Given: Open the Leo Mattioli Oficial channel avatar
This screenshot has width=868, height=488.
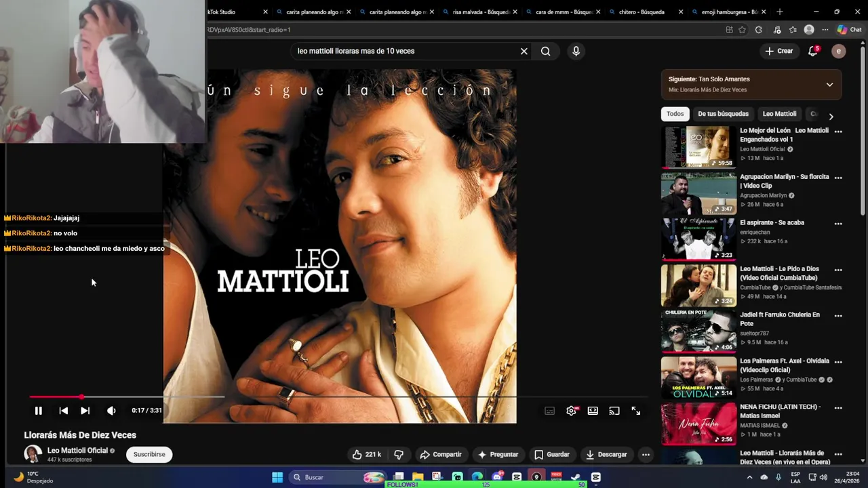Looking at the screenshot, I should point(33,454).
